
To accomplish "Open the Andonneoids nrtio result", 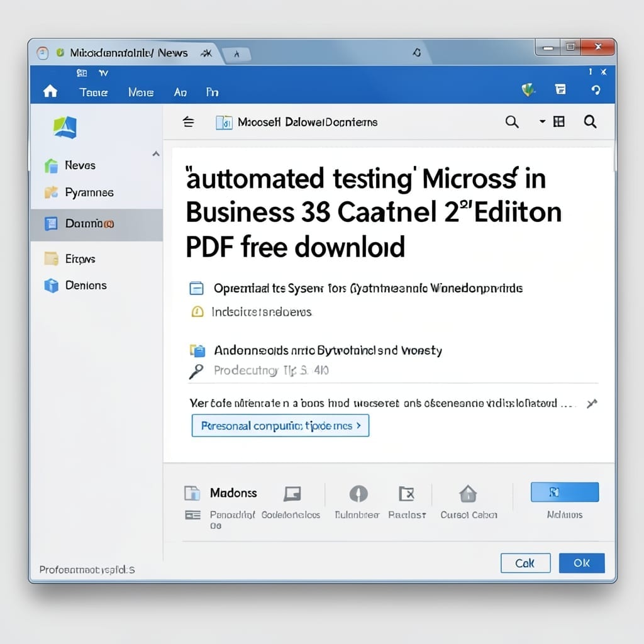I will click(x=328, y=350).
